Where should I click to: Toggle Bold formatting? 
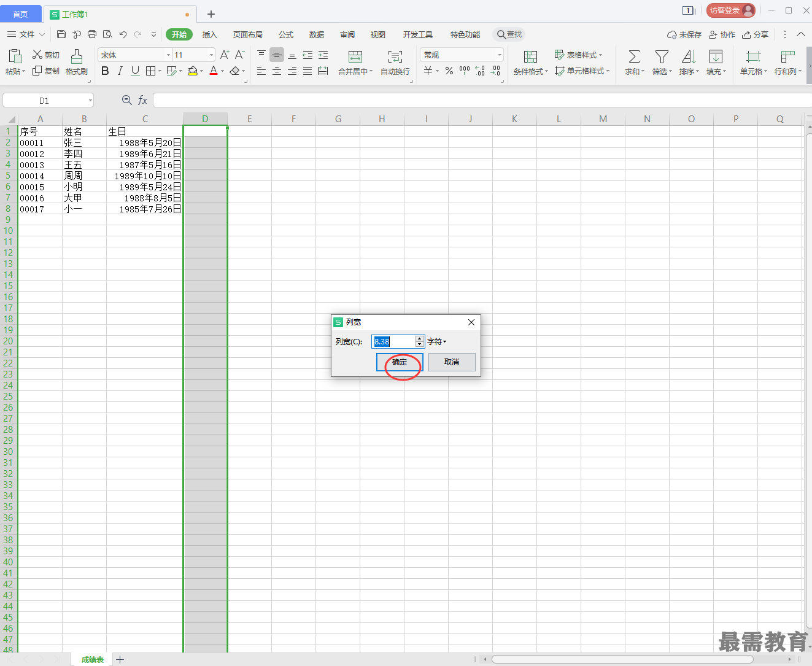coord(105,71)
